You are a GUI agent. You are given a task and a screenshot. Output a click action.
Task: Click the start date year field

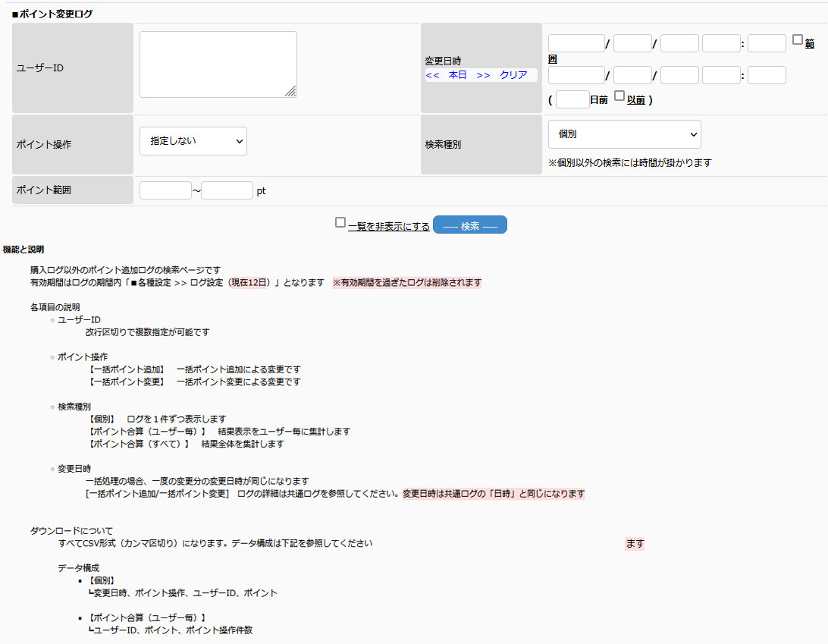coord(576,43)
